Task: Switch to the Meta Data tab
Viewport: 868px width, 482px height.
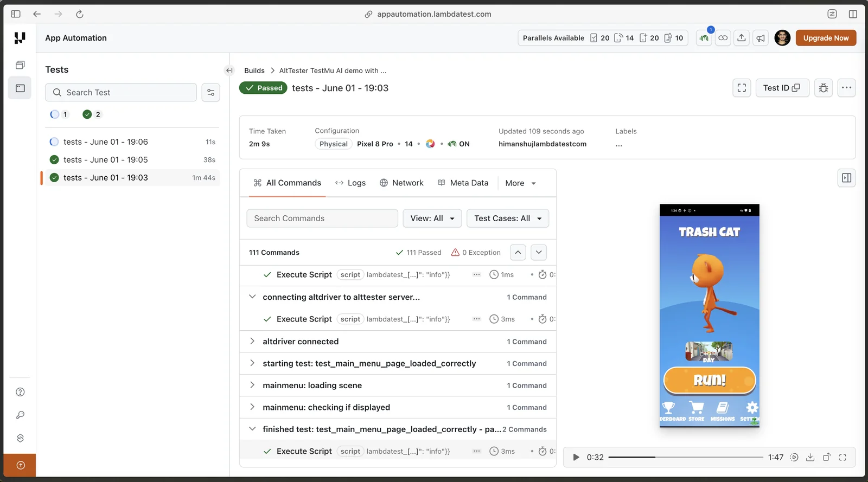Action: click(463, 183)
